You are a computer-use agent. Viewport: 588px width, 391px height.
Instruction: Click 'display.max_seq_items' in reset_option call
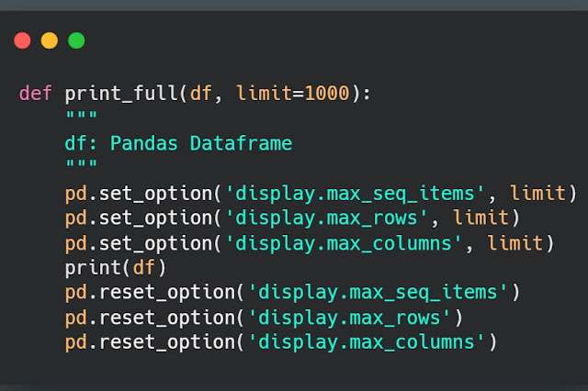click(x=378, y=293)
